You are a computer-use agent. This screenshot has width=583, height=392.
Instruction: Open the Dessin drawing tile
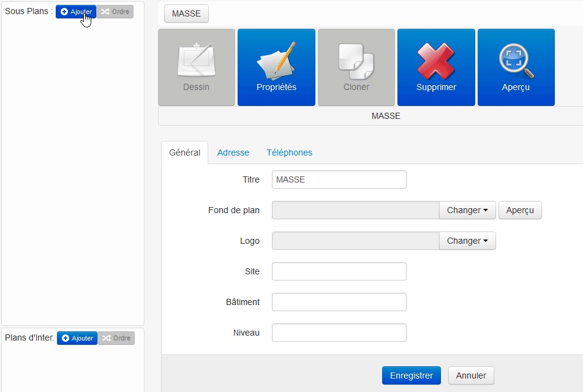[197, 67]
